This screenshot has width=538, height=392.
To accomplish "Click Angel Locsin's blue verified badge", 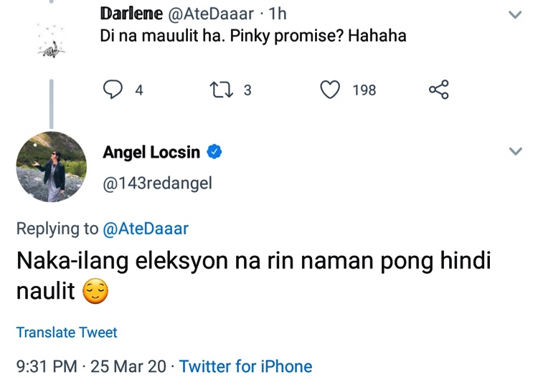I will point(214,152).
